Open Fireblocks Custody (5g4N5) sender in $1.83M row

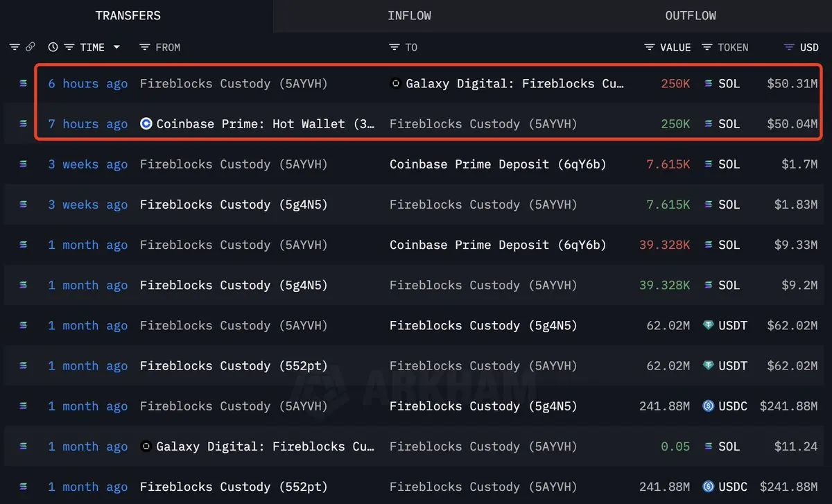(234, 205)
